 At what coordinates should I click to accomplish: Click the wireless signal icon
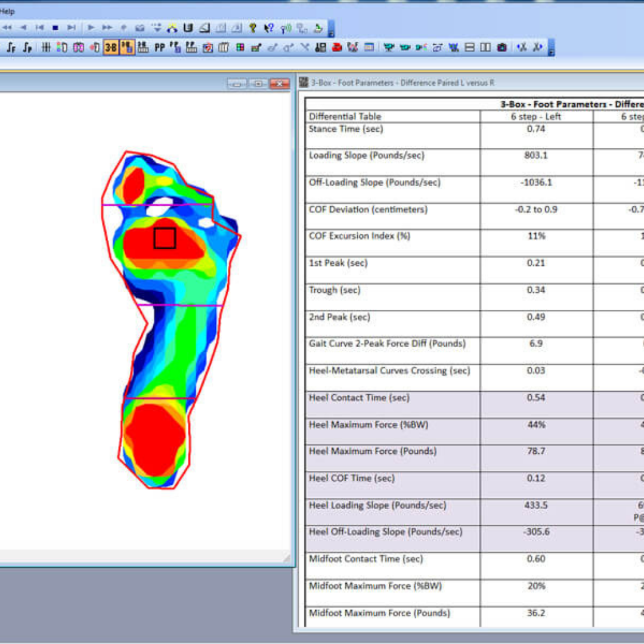286,28
